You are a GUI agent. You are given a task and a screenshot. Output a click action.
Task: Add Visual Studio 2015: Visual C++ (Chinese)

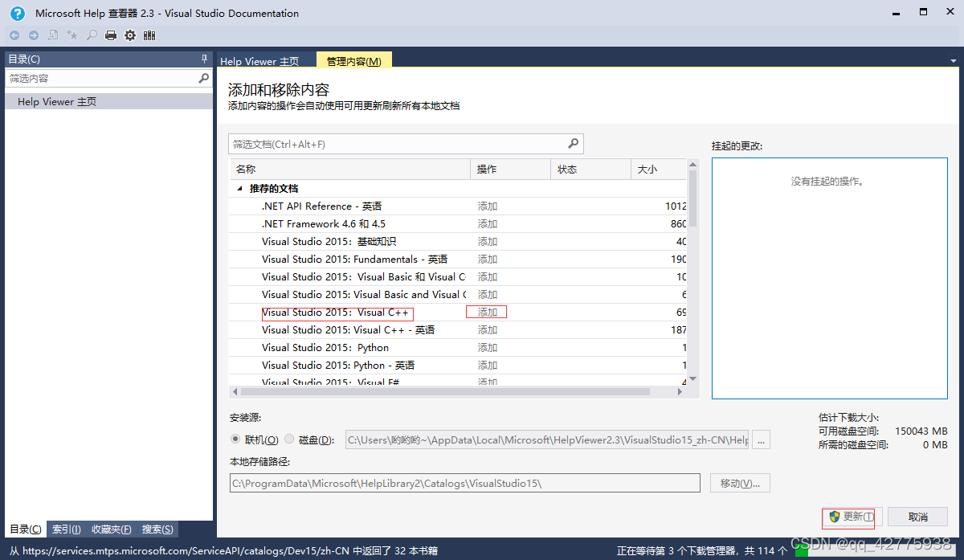click(x=488, y=313)
